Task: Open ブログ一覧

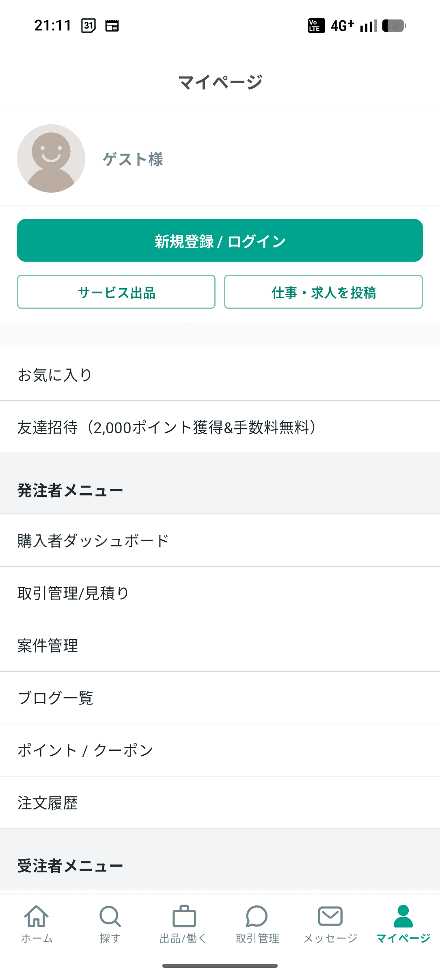Action: click(56, 698)
